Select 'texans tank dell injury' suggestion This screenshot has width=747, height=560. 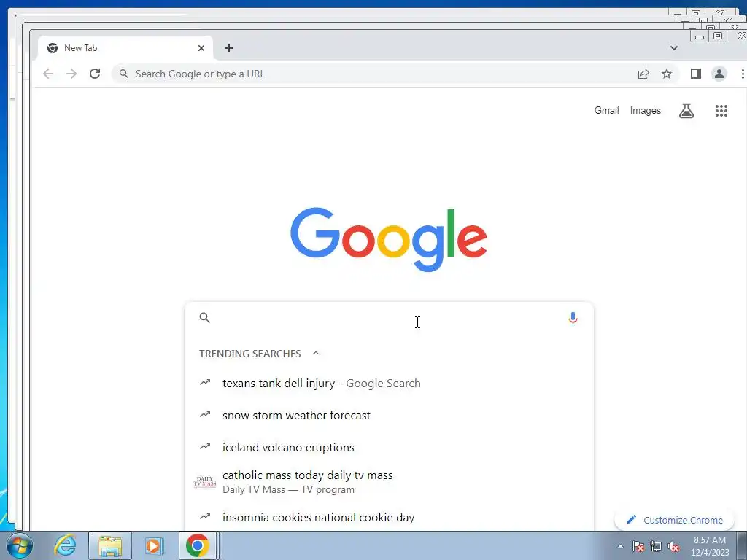coord(390,384)
